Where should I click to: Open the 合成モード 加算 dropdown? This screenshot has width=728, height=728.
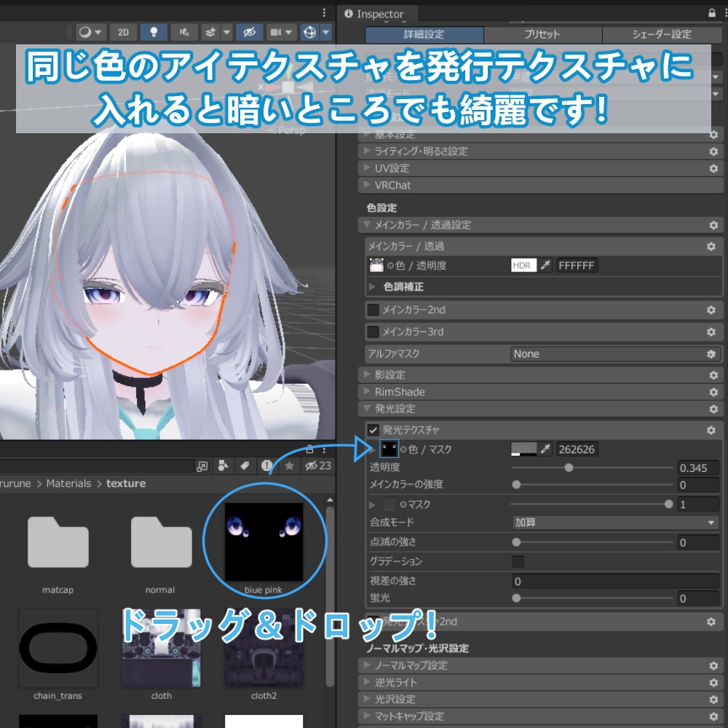point(615,522)
